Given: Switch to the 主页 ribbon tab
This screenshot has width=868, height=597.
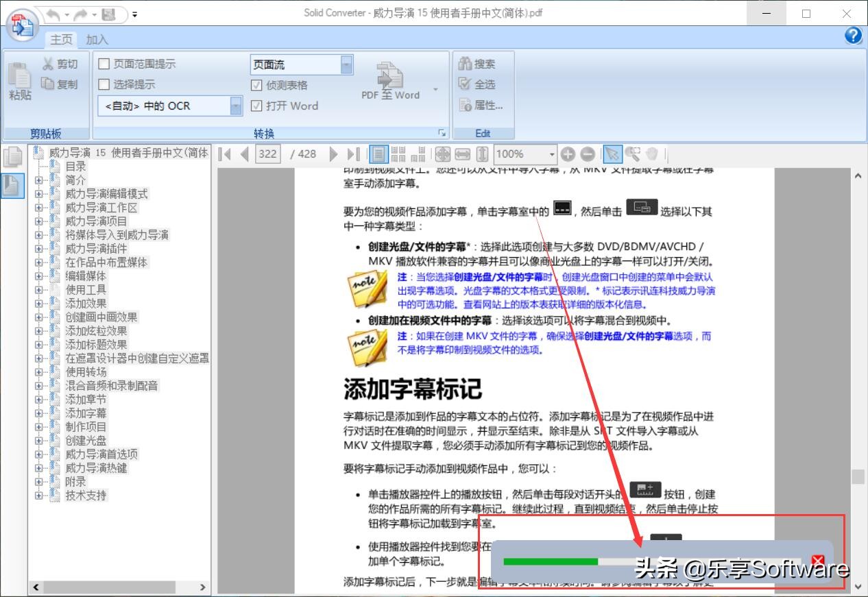Looking at the screenshot, I should click(x=61, y=40).
